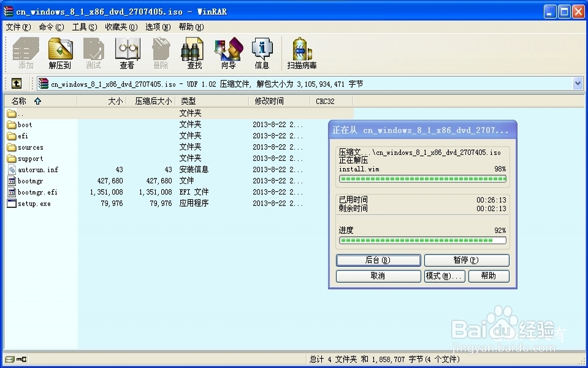Open the 工具(S) menu

(x=85, y=27)
